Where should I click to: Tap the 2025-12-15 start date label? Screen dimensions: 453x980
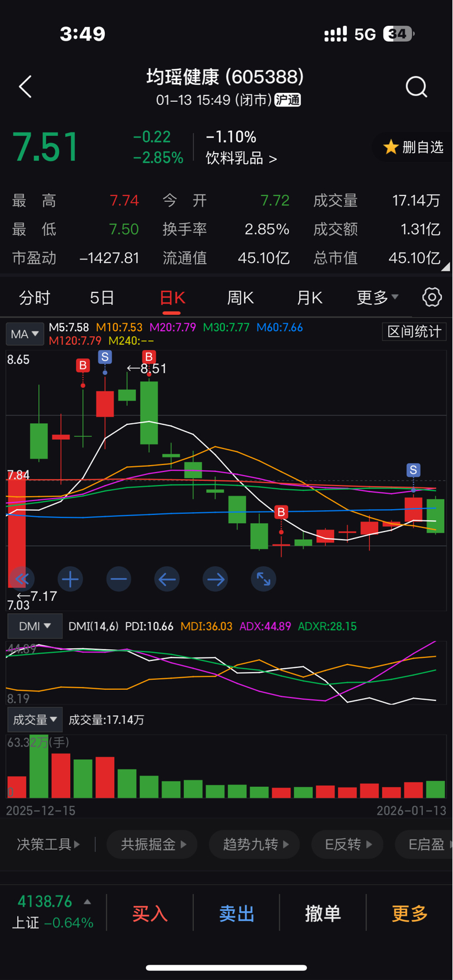point(41,810)
